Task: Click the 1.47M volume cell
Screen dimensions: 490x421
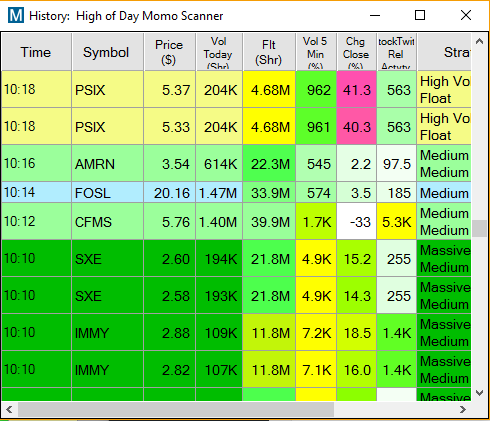Action: pyautogui.click(x=219, y=193)
